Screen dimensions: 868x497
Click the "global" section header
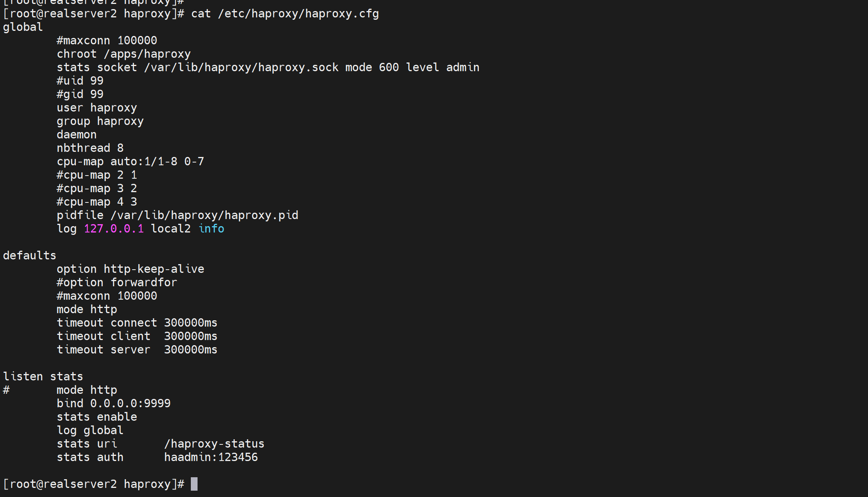[x=23, y=27]
